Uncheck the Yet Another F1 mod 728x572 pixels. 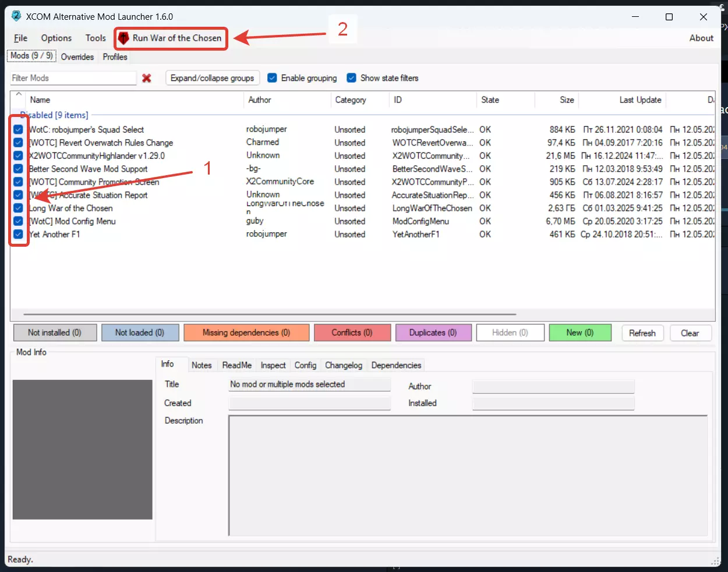[x=18, y=235]
